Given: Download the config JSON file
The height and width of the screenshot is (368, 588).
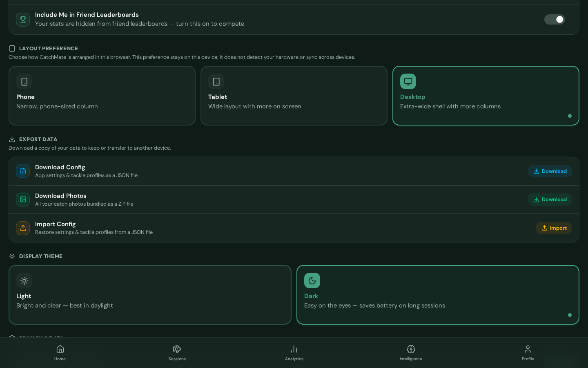Looking at the screenshot, I should (550, 171).
